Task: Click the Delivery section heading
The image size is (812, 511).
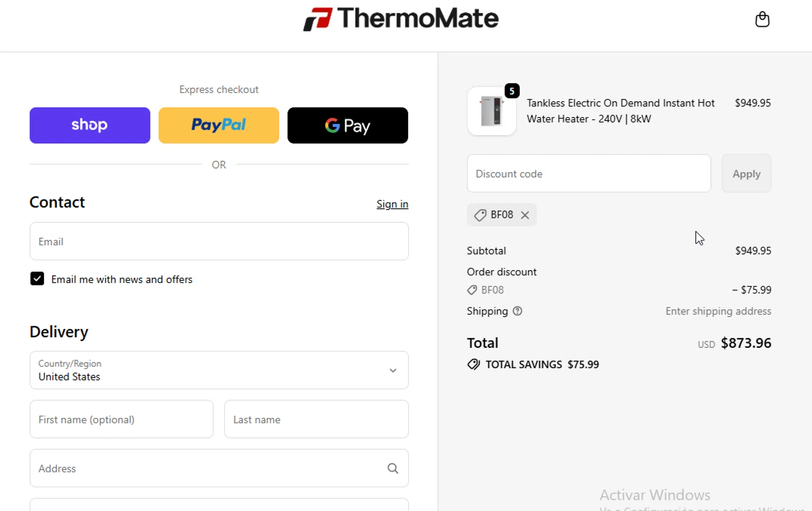Action: coord(59,332)
